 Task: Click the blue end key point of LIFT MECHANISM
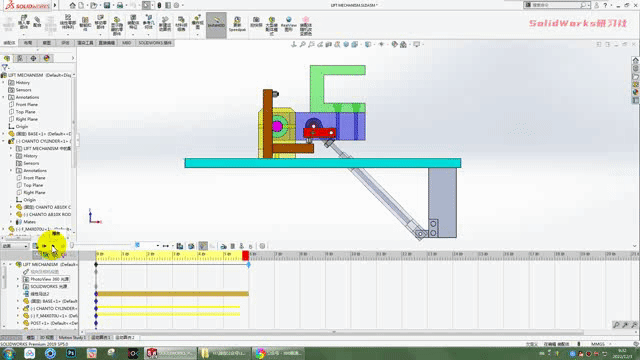pos(248,265)
